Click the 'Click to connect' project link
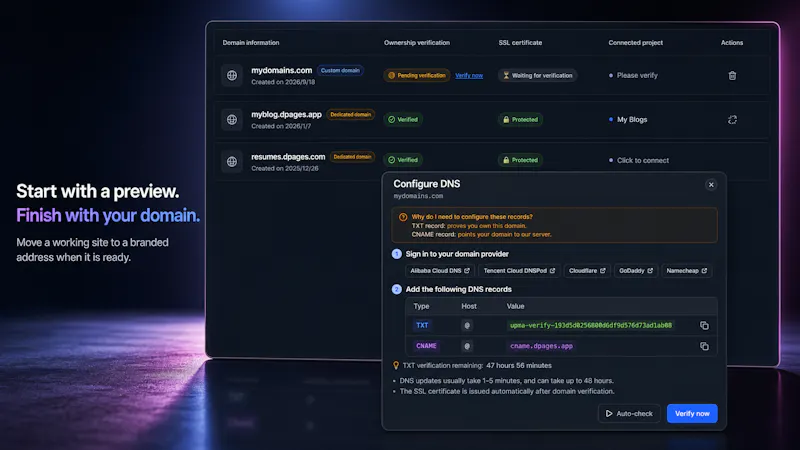 [x=642, y=160]
